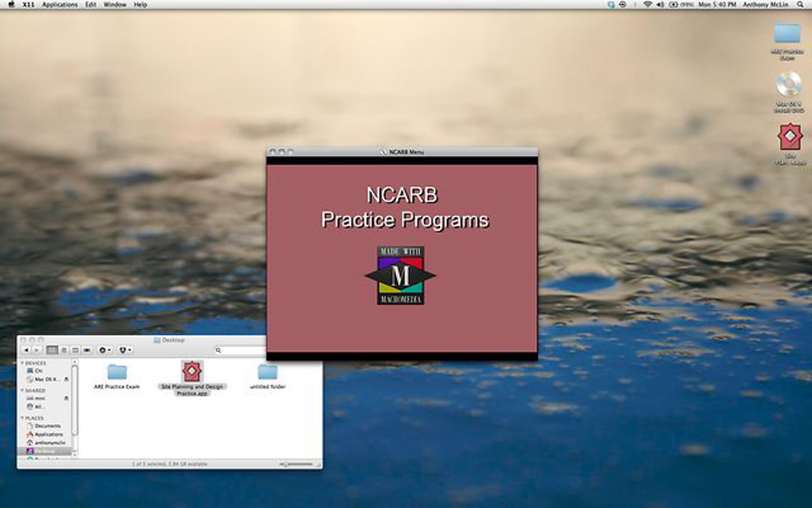Image resolution: width=812 pixels, height=508 pixels.
Task: Open Site Planning and Design Practice.app in Finder
Action: pyautogui.click(x=192, y=372)
